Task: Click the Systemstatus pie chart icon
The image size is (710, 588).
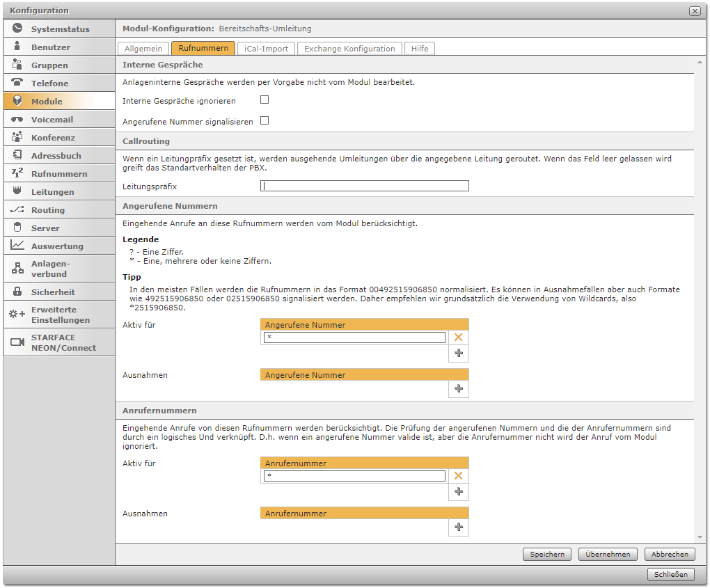Action: (17, 29)
